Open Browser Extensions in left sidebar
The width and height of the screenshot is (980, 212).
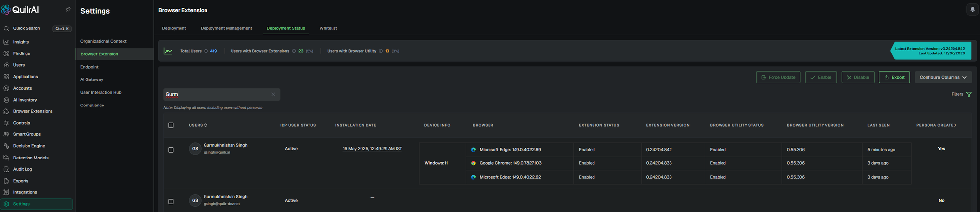click(x=33, y=111)
